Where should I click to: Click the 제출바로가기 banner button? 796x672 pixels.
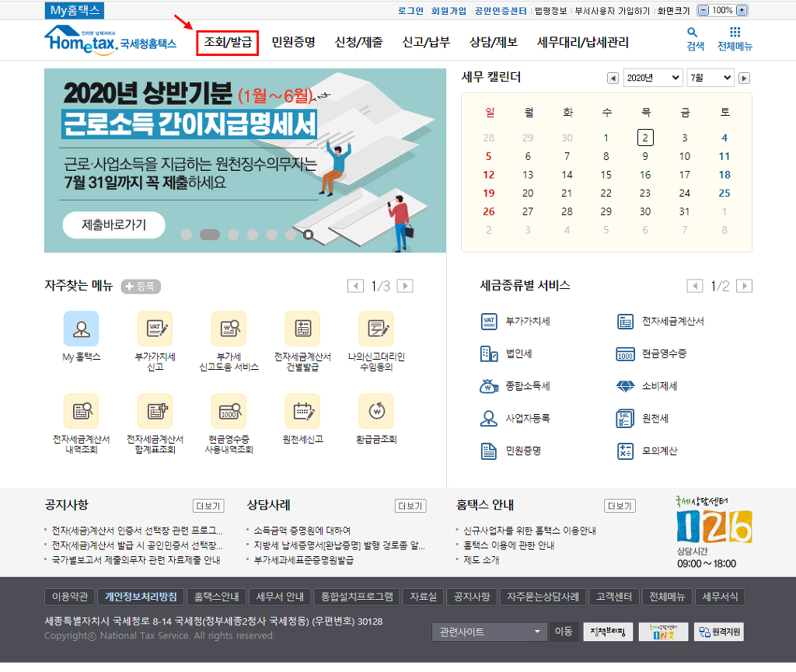(x=113, y=225)
